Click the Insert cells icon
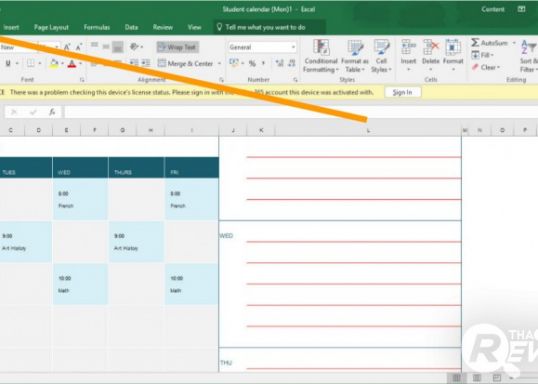538x384 pixels. 408,56
